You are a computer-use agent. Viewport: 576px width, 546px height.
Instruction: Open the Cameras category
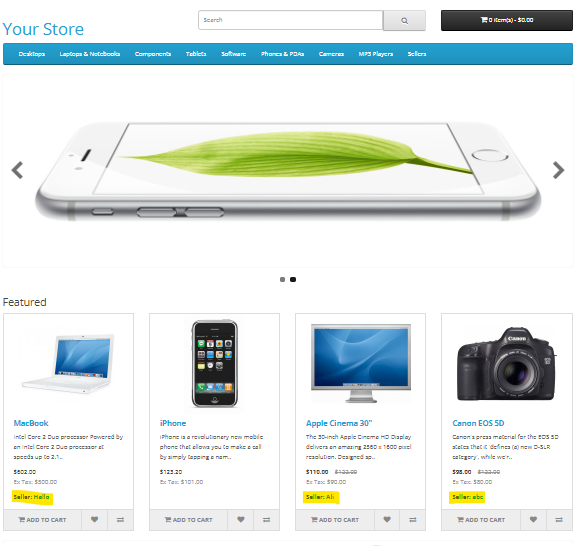click(331, 54)
